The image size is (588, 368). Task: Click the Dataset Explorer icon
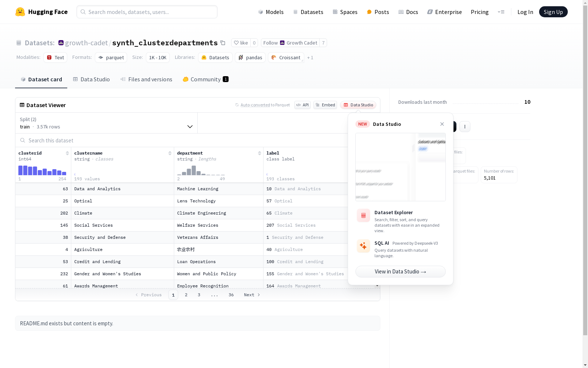363,216
